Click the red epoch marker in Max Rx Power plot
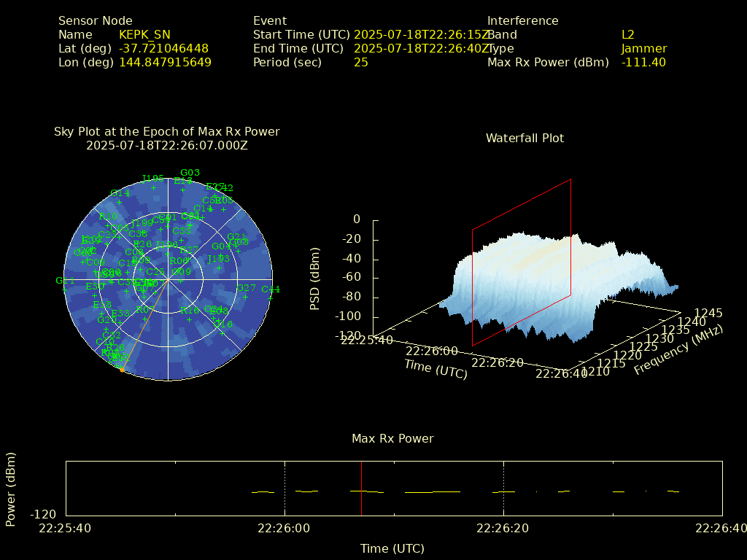The image size is (747, 560). pos(361,489)
